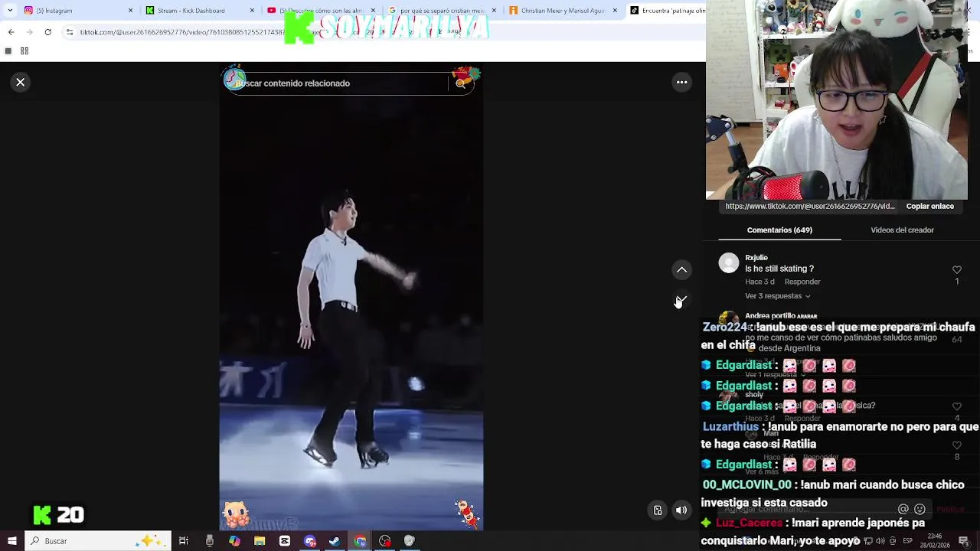Open the last grey app icon in the taskbar
The image size is (980, 551).
tap(410, 541)
